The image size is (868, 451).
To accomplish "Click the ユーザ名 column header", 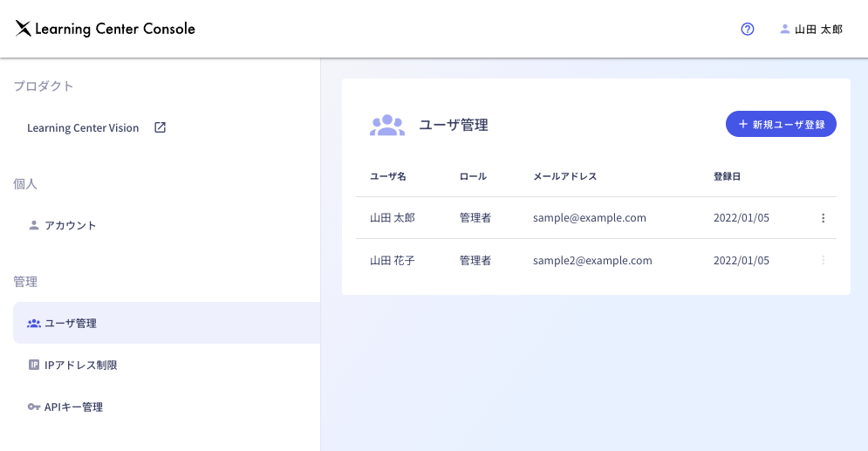I will (387, 176).
